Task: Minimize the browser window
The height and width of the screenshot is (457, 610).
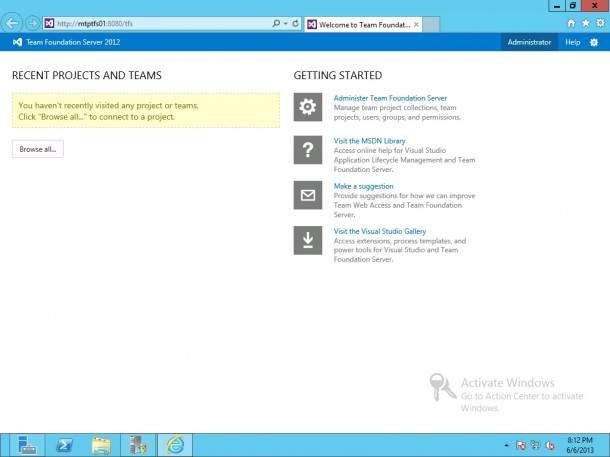Action: click(557, 6)
